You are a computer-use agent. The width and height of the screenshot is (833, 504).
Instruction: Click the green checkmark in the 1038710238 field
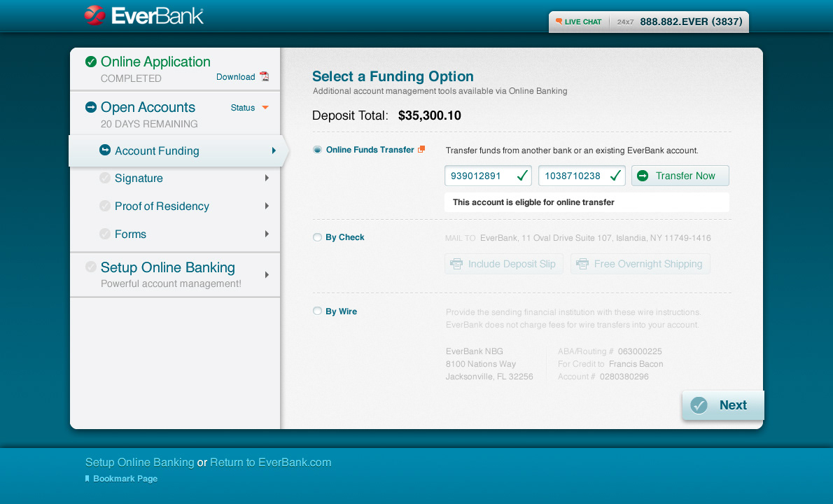(x=616, y=175)
